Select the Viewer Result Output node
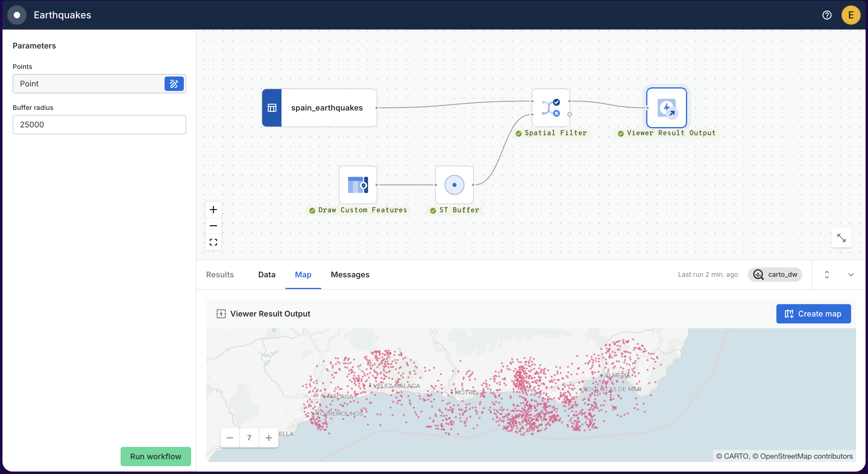 666,108
